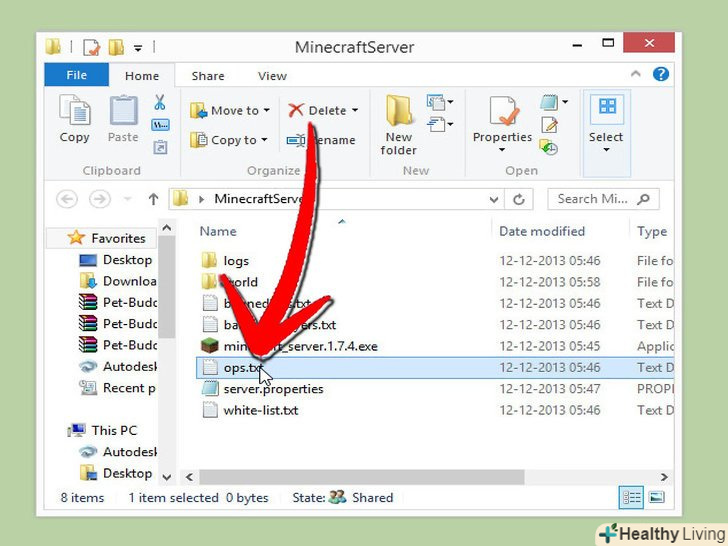Image resolution: width=728 pixels, height=546 pixels.
Task: Select Autodesk item under This PC
Action: coord(130,452)
